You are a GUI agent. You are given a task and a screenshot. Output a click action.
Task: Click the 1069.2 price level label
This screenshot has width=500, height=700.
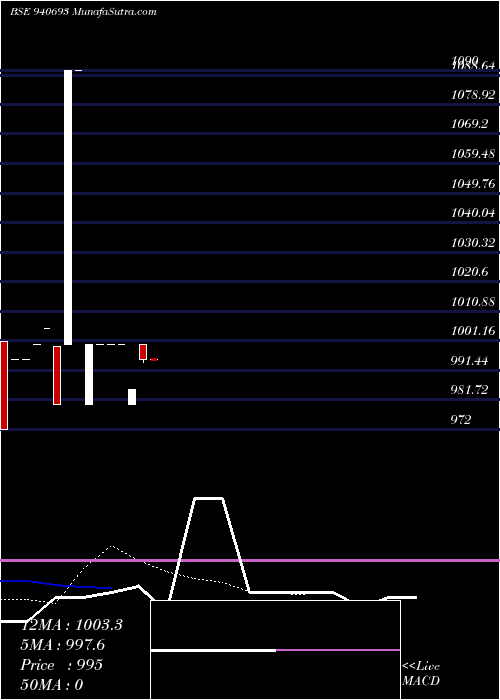coord(469,124)
